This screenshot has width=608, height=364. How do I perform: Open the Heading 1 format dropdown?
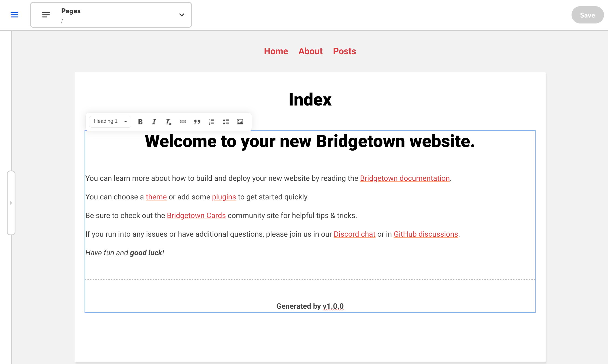point(110,121)
